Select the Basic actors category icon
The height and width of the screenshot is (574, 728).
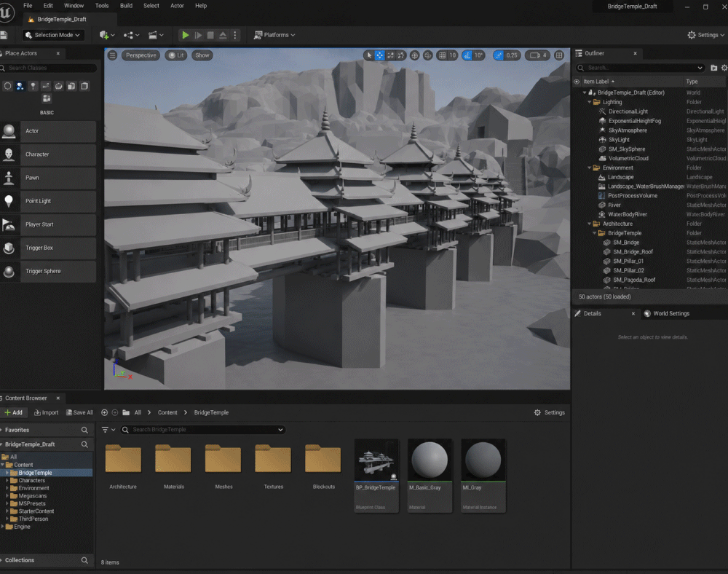coord(20,86)
